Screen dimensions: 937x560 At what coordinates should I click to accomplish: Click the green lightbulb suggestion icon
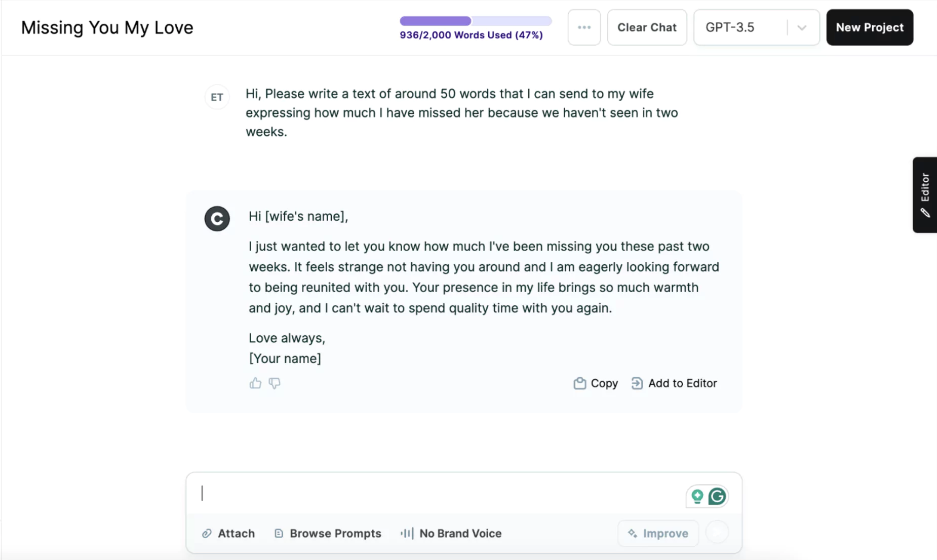pyautogui.click(x=697, y=496)
